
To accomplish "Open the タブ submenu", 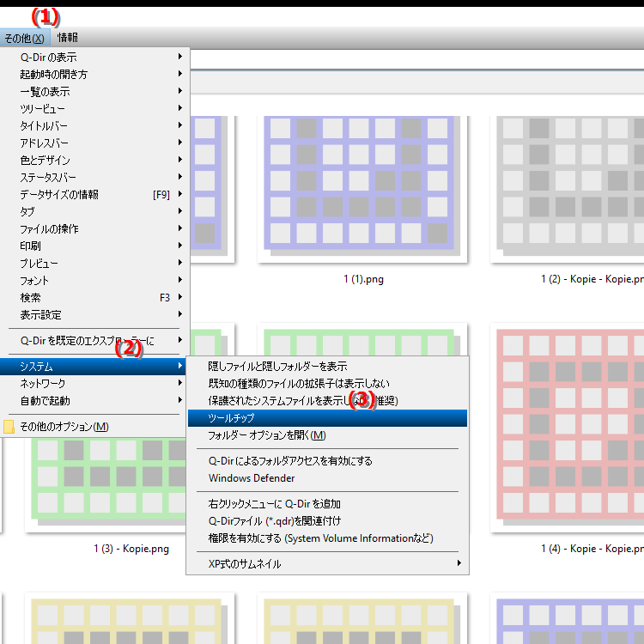I will (x=94, y=212).
